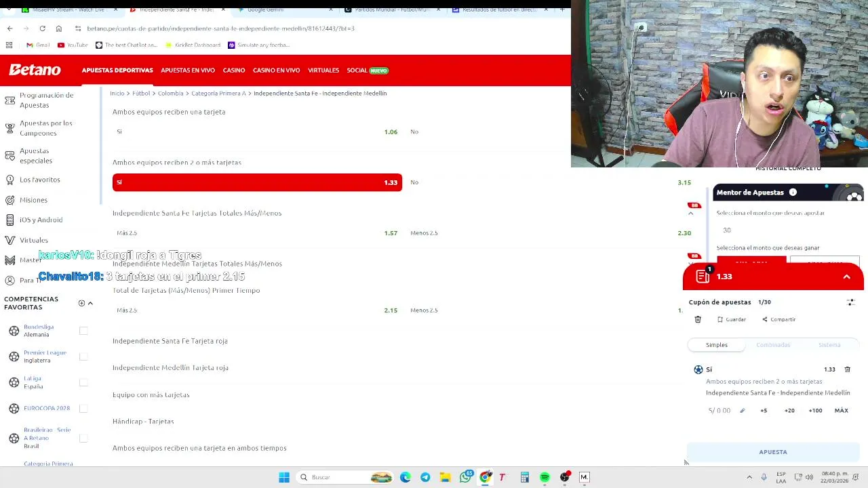Switch to the Simples bet tab
Image resolution: width=868 pixels, height=488 pixels.
[716, 345]
